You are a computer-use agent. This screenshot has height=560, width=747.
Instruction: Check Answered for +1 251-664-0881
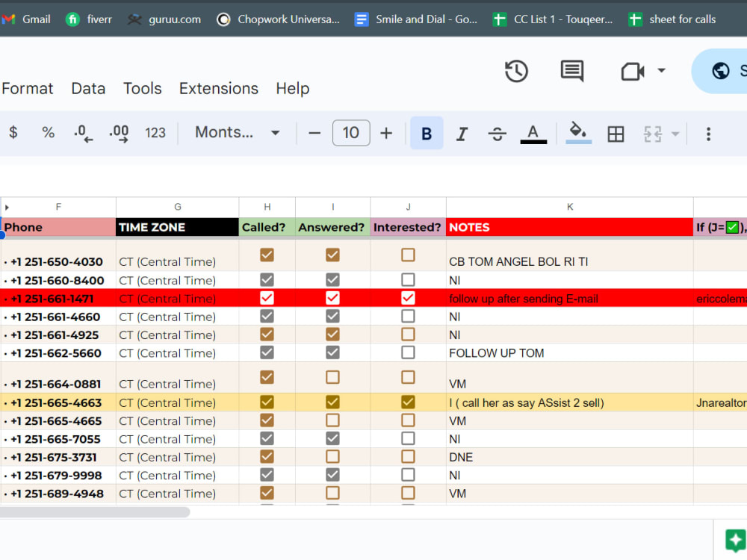332,377
